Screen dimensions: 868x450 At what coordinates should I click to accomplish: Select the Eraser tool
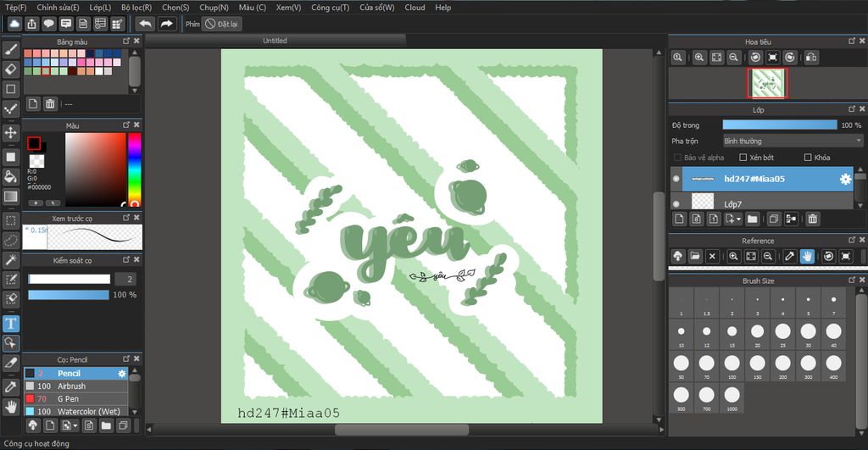(x=10, y=69)
